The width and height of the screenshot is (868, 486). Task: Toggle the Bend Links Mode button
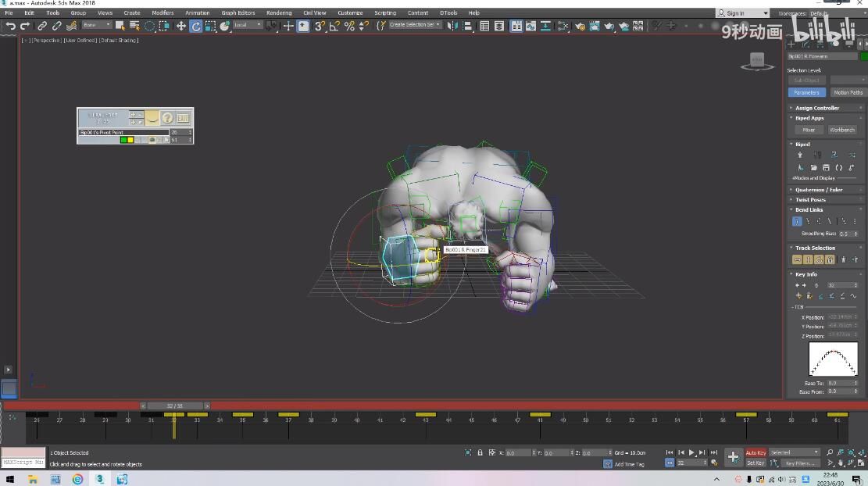[x=797, y=221]
